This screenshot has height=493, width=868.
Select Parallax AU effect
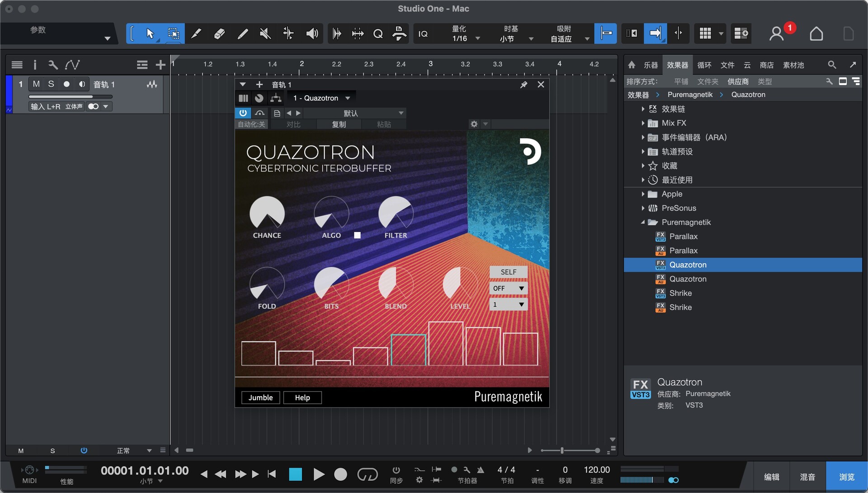pyautogui.click(x=683, y=251)
